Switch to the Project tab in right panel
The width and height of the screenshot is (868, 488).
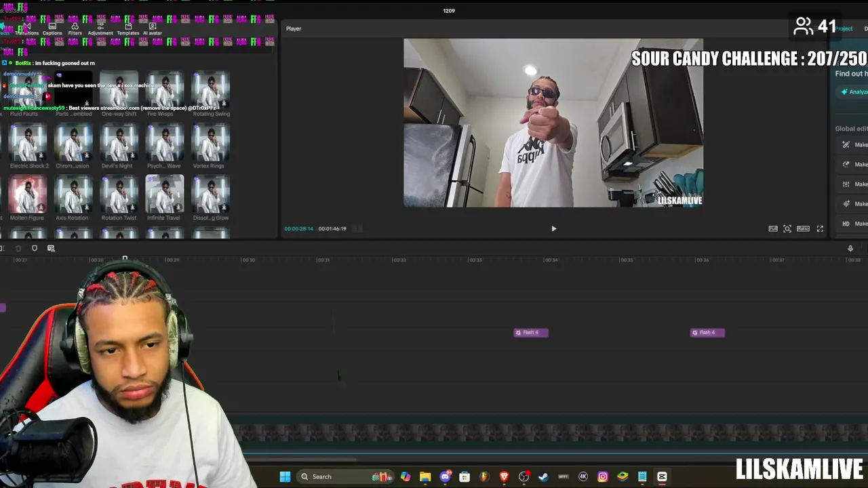coord(844,28)
